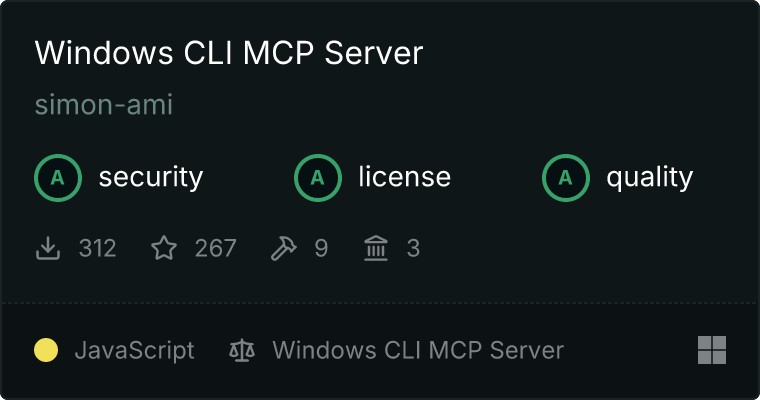
Task: Select the license label text
Action: [405, 176]
